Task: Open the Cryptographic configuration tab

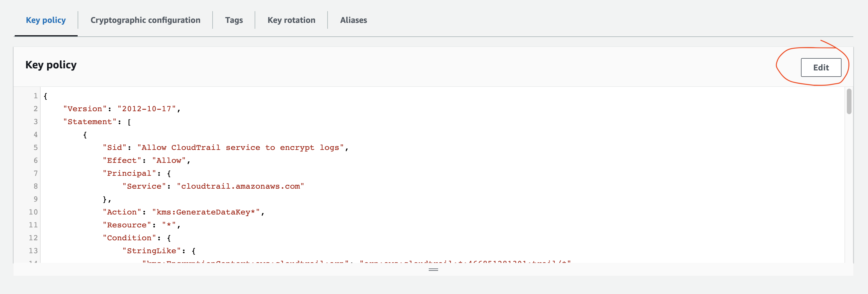Action: [x=145, y=20]
